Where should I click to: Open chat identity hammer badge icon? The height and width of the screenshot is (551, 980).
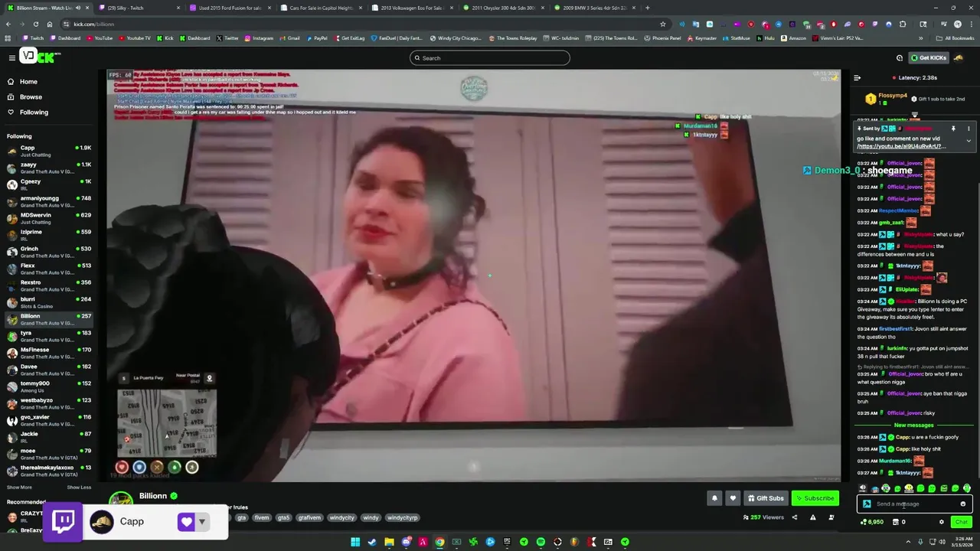(x=867, y=504)
